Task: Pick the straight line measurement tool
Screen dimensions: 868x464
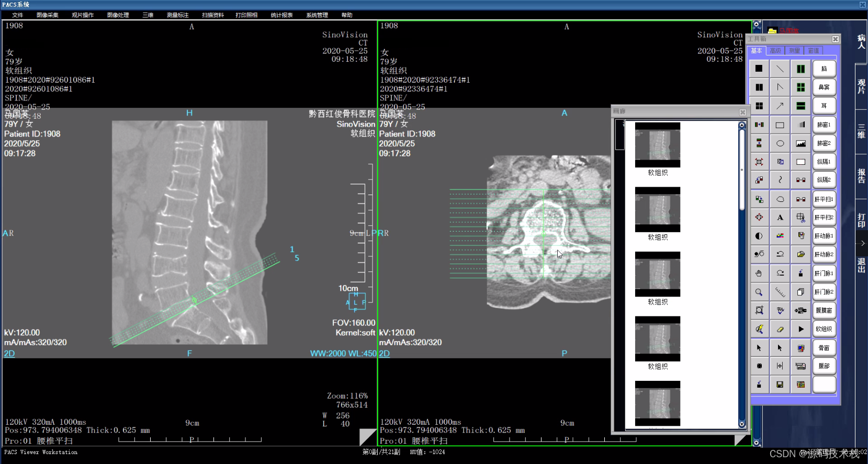Action: [780, 69]
